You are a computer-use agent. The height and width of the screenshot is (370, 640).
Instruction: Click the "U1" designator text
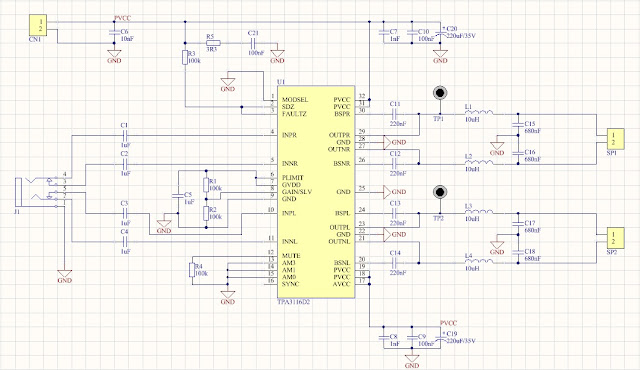tap(281, 82)
